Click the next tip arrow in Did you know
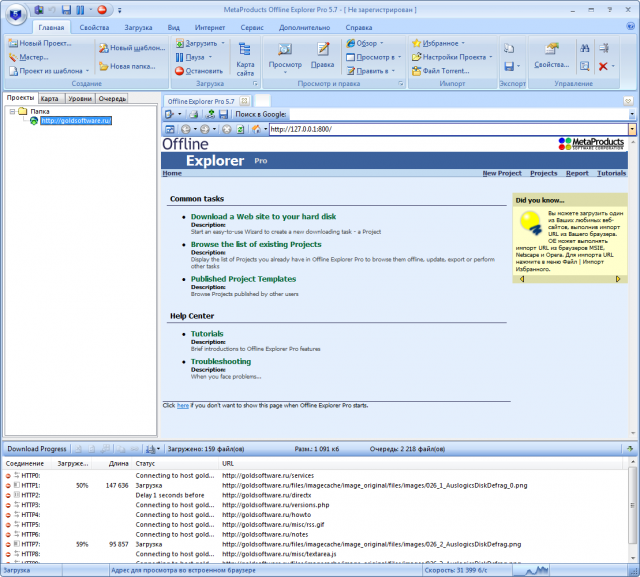This screenshot has height=577, width=640. [618, 279]
